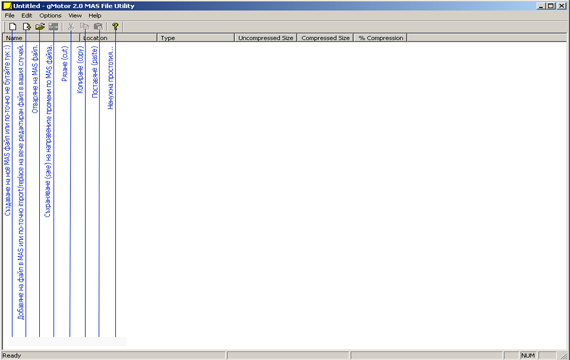Sort by the Location column header

(x=119, y=38)
